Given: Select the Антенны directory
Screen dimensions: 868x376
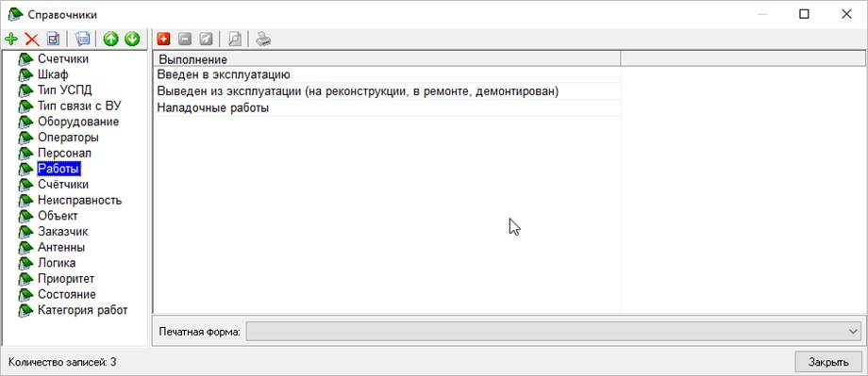Looking at the screenshot, I should (61, 247).
